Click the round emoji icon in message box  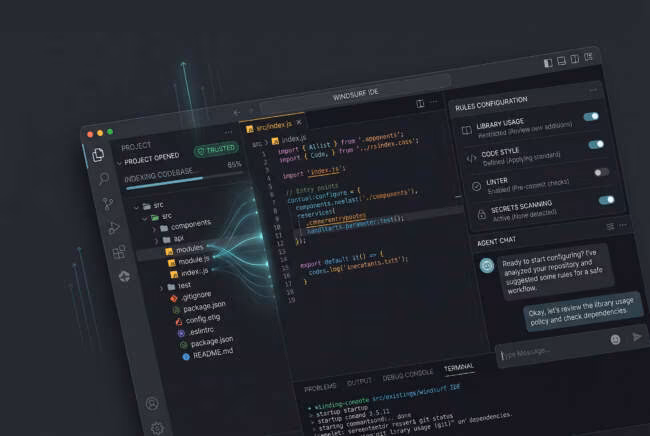pyautogui.click(x=615, y=339)
